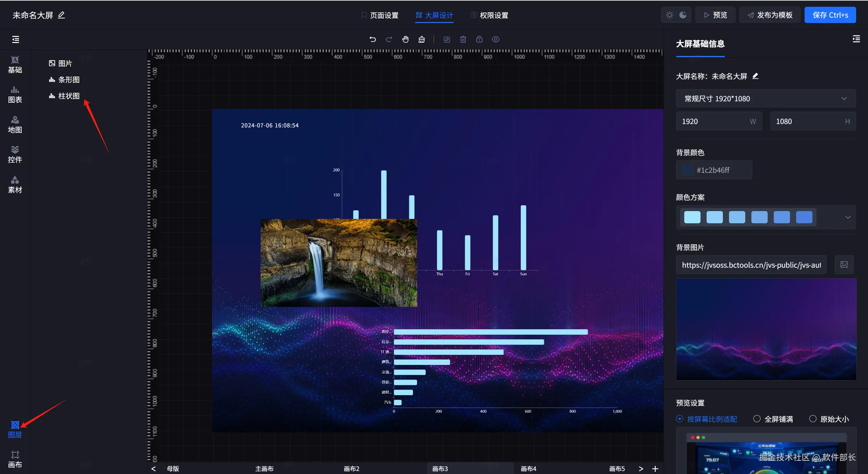Open the 图表 charts sidebar category
The image size is (868, 474).
pyautogui.click(x=15, y=95)
